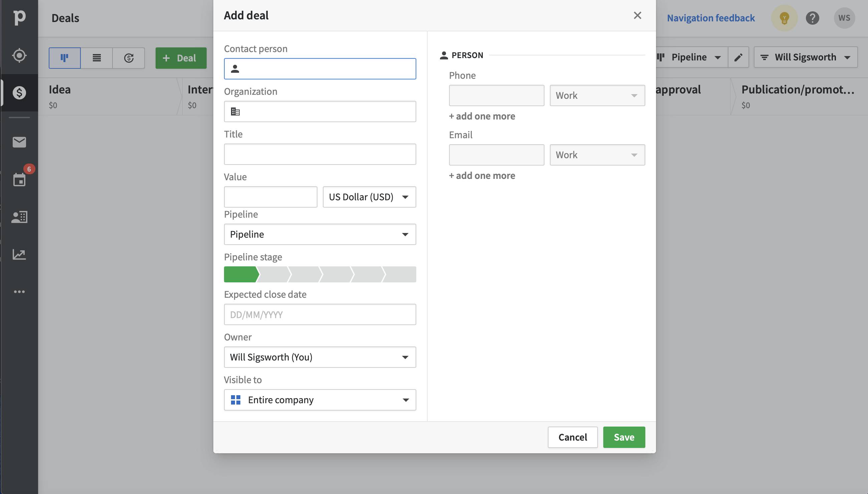The image size is (868, 494).
Task: Change visibility from Entire company
Action: [x=319, y=400]
